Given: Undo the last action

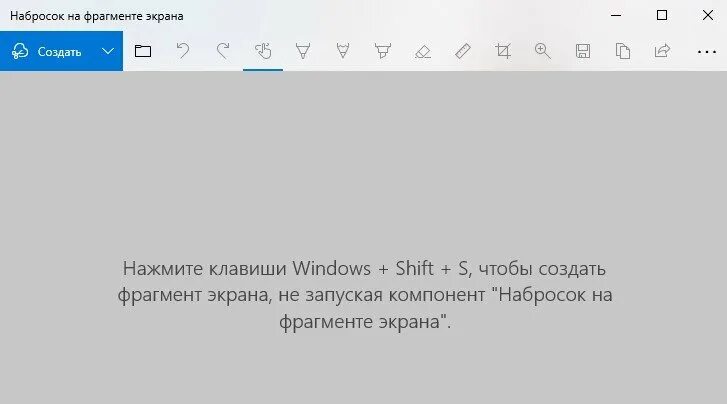Looking at the screenshot, I should coord(183,51).
